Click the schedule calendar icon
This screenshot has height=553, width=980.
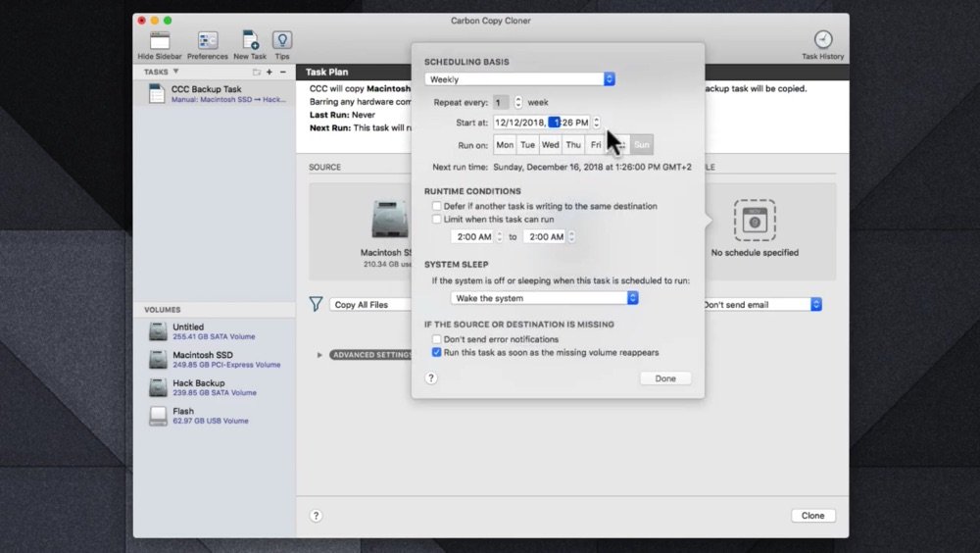click(x=755, y=222)
